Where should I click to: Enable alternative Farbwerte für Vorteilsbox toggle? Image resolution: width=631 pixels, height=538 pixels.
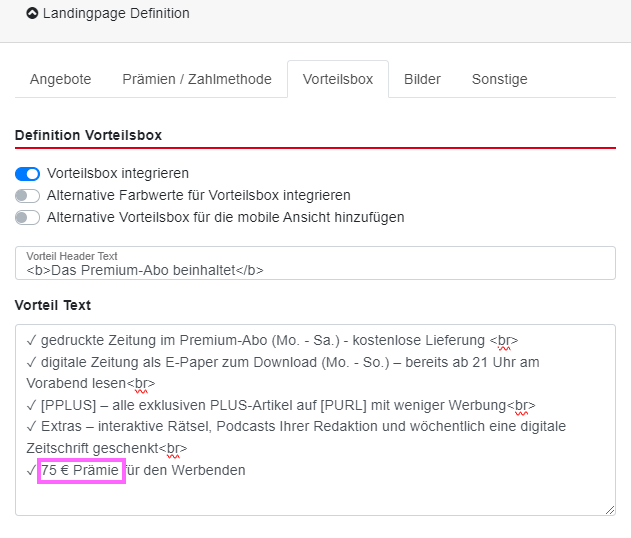pyautogui.click(x=28, y=195)
